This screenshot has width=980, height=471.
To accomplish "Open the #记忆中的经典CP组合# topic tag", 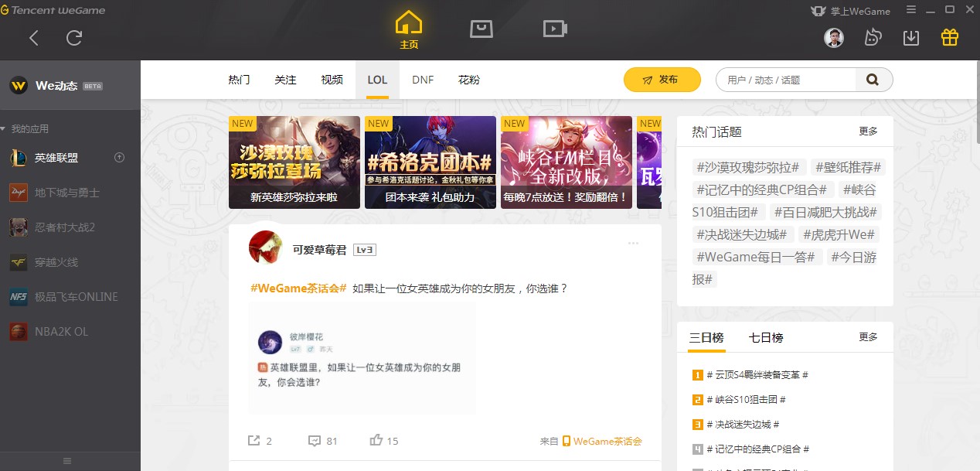I will point(762,189).
